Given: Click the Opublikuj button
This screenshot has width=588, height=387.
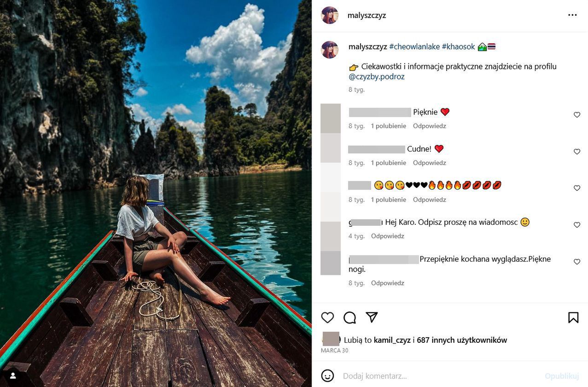Looking at the screenshot, I should [561, 376].
